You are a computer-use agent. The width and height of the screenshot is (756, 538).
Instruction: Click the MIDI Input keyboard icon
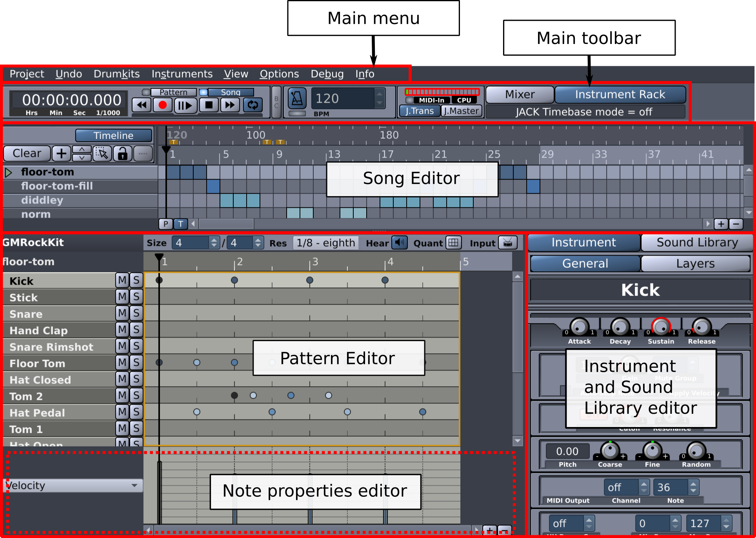pyautogui.click(x=509, y=242)
